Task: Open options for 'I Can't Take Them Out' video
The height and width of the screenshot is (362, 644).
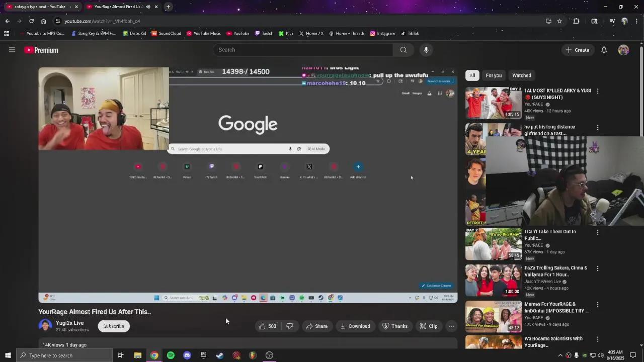Action: pyautogui.click(x=597, y=232)
